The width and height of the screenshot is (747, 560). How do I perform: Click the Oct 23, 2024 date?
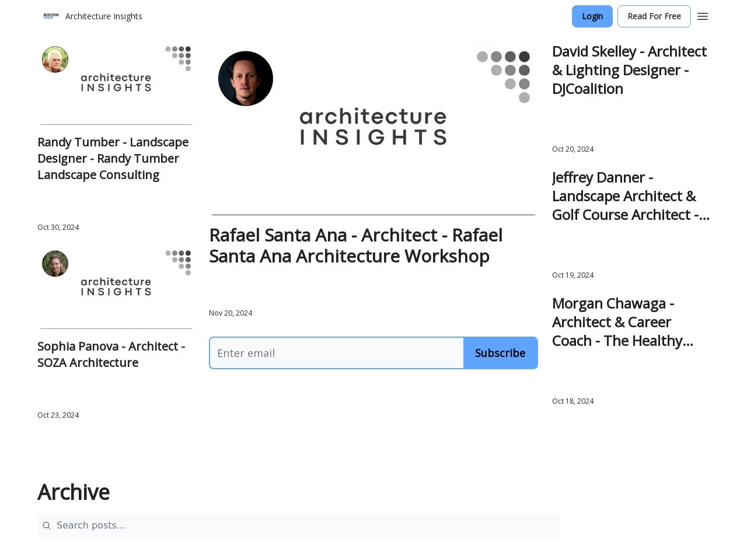pyautogui.click(x=58, y=415)
